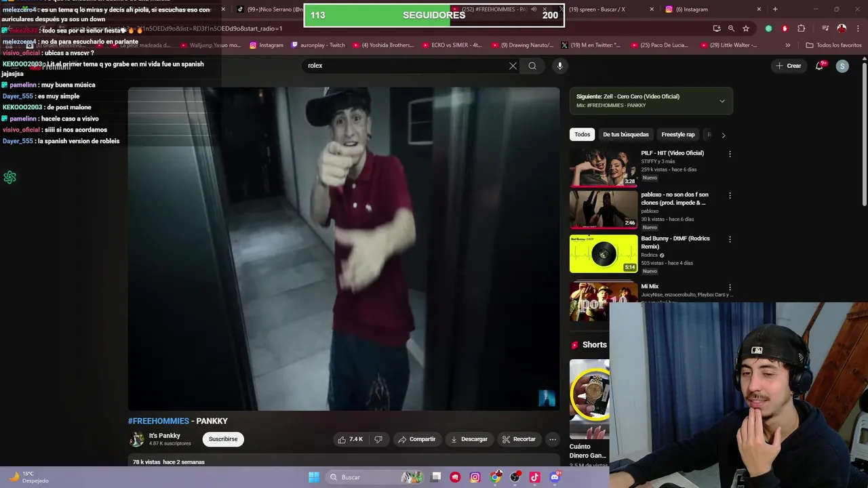Click Chrome icon on the taskbar
Viewport: 868px width, 488px height.
click(x=496, y=477)
